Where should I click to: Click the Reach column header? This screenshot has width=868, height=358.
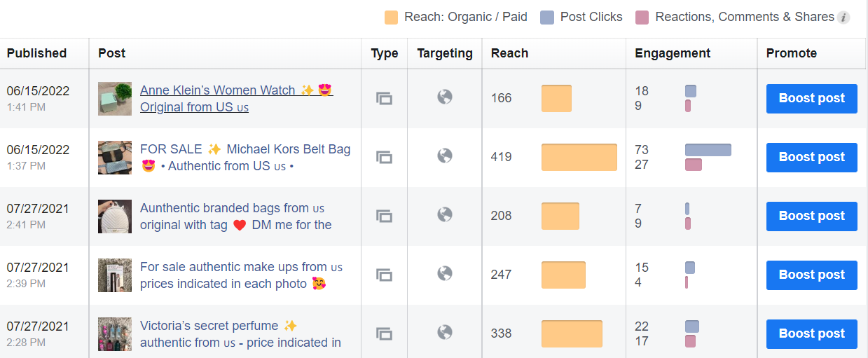click(509, 53)
